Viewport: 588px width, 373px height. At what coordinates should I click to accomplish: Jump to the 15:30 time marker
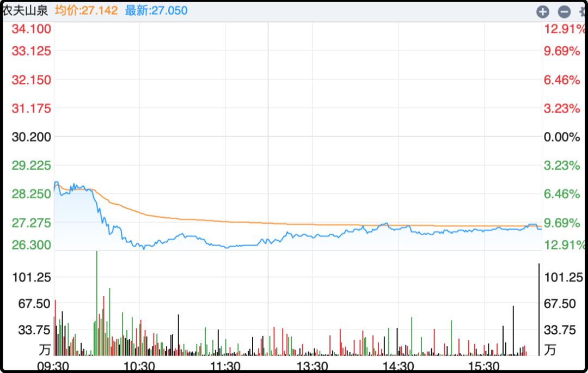point(484,365)
